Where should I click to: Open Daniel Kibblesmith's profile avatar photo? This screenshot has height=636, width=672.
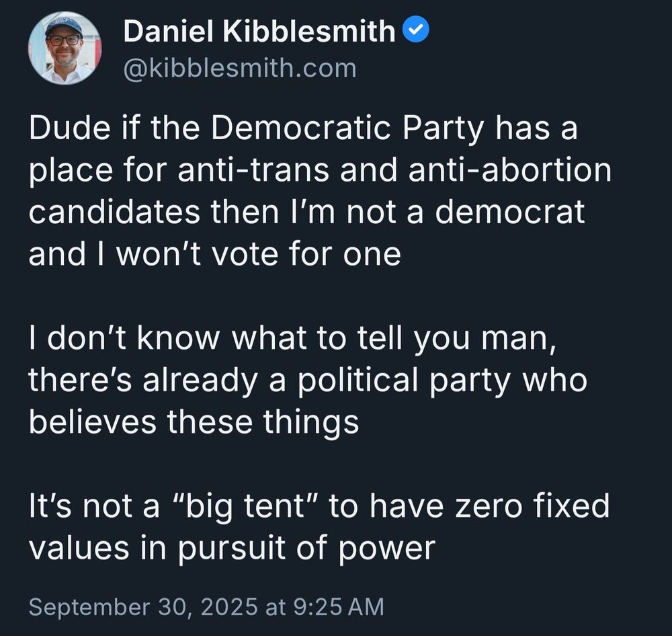[65, 48]
